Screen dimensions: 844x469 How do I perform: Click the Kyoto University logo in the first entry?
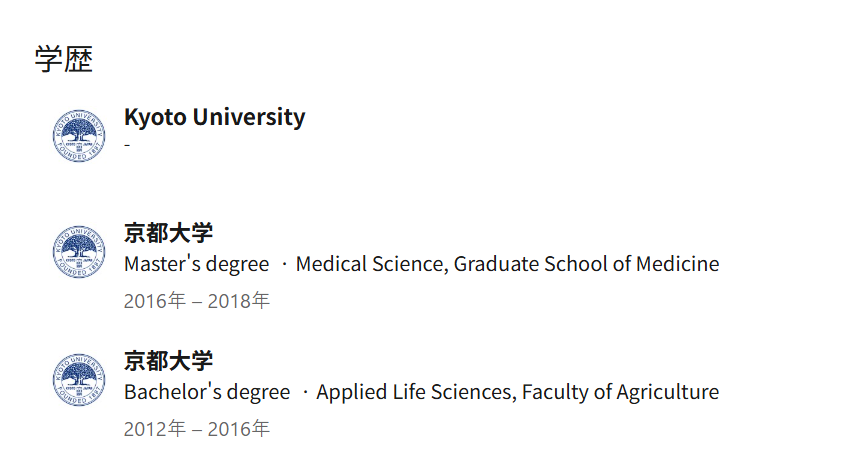click(x=78, y=137)
